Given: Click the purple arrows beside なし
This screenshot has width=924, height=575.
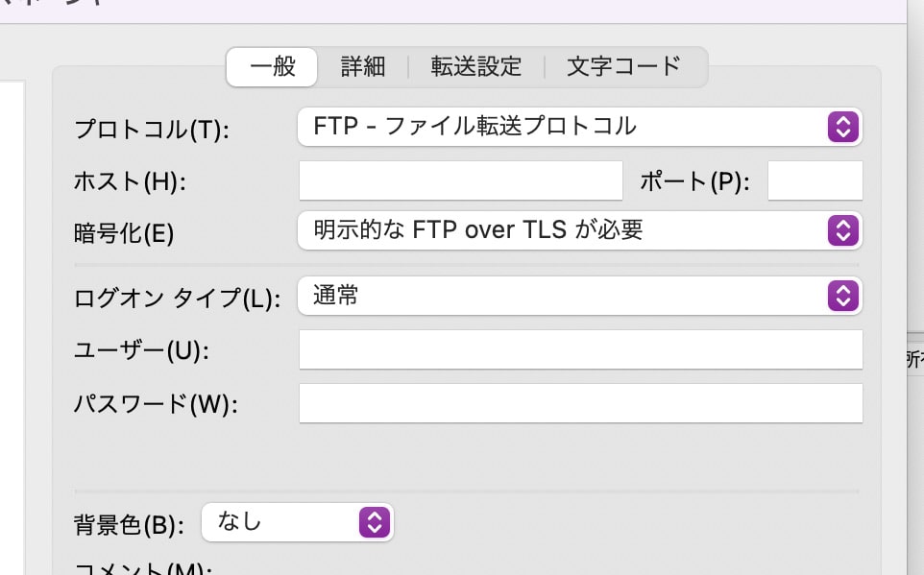Looking at the screenshot, I should click(x=375, y=522).
